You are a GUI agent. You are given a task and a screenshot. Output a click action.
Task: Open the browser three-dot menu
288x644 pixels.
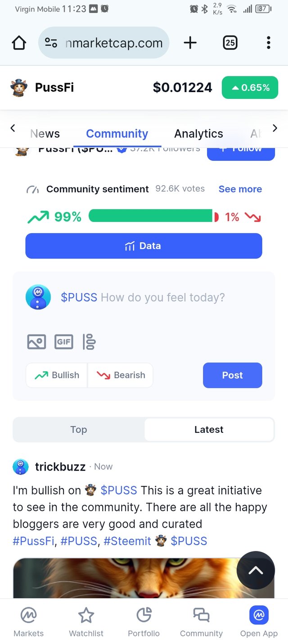268,43
